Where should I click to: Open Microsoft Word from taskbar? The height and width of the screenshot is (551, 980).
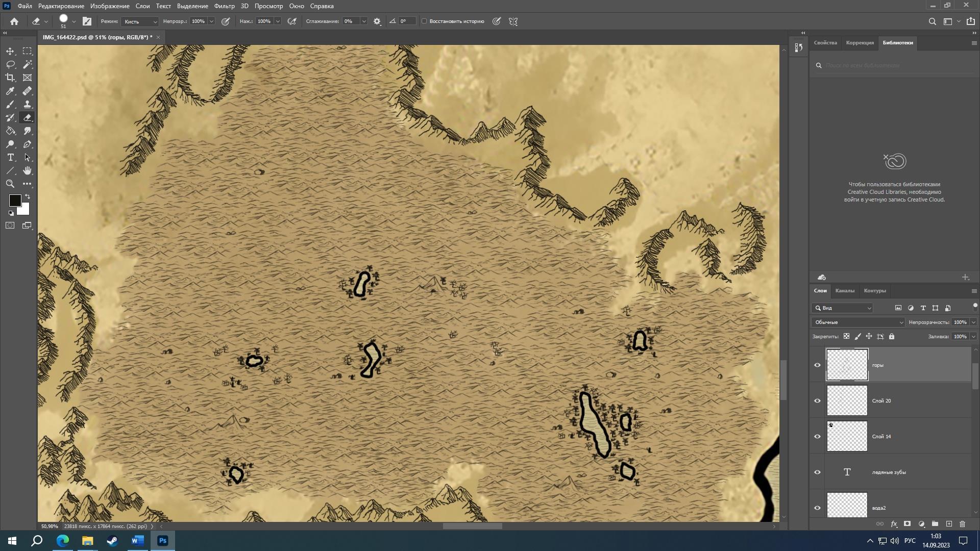(x=137, y=540)
